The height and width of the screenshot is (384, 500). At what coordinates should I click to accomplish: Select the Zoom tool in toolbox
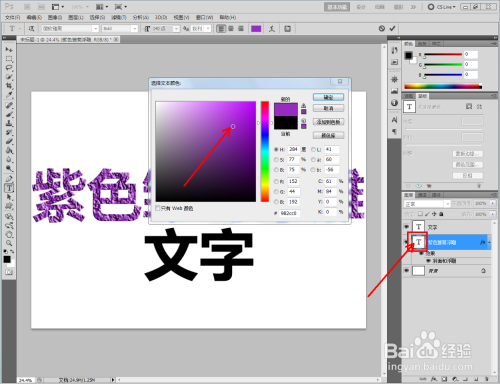point(9,243)
